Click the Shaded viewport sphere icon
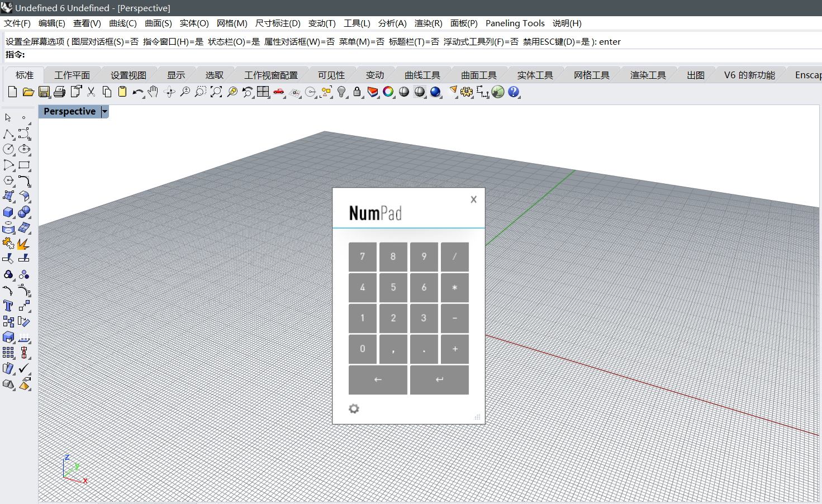Image resolution: width=822 pixels, height=504 pixels. click(x=404, y=92)
